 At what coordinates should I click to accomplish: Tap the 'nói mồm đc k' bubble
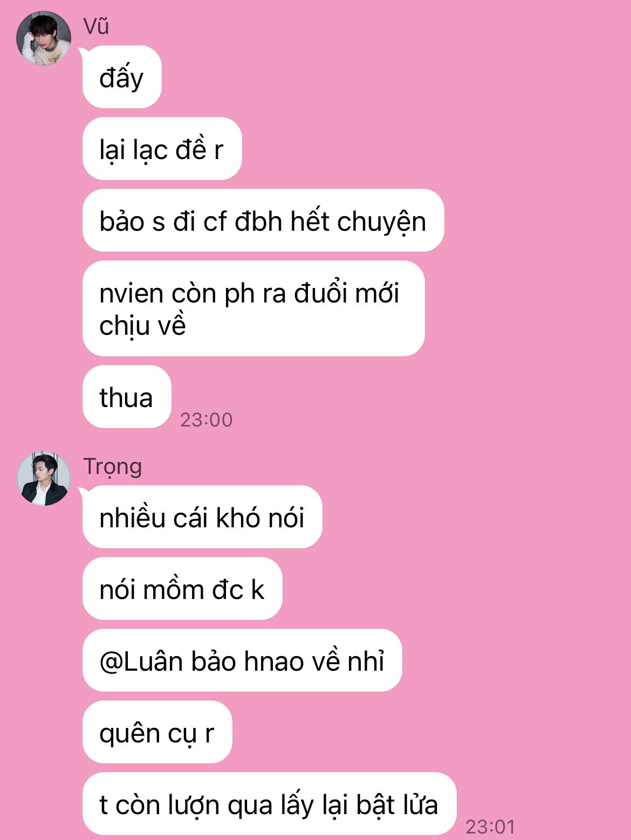tap(182, 589)
